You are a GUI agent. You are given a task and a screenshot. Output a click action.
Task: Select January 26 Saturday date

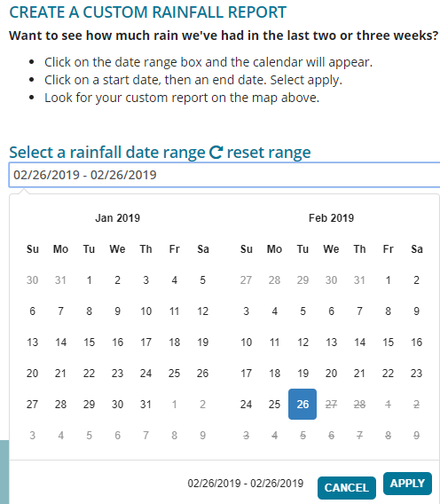pyautogui.click(x=203, y=374)
